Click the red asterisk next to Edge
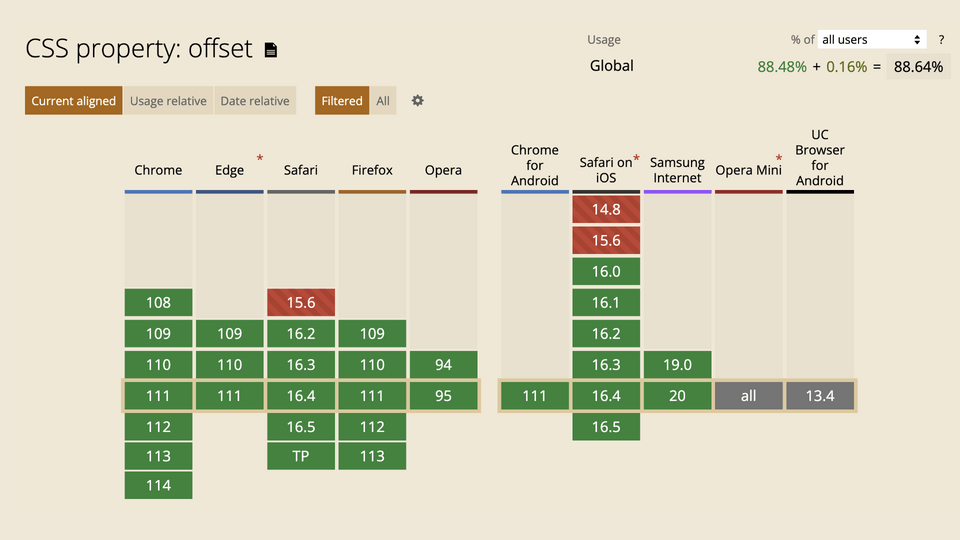960x540 pixels. coord(260,158)
